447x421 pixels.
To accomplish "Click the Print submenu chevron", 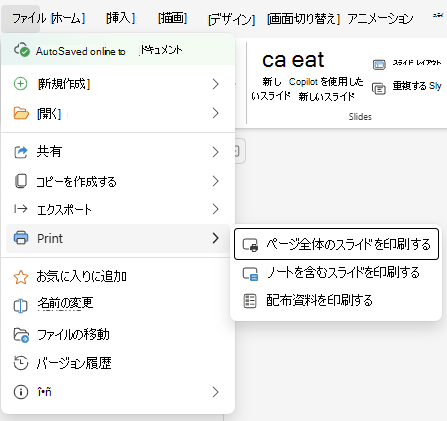I will tap(215, 238).
